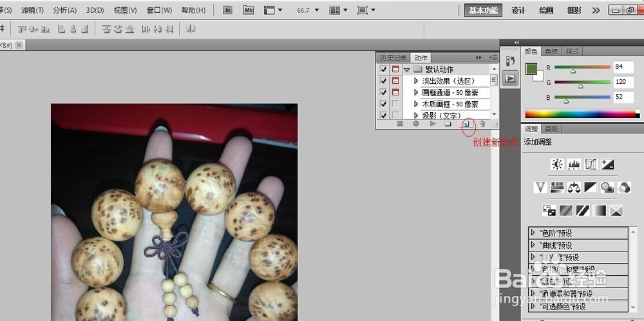The height and width of the screenshot is (321, 644).
Task: Click the green foreground color swatch
Action: pos(531,68)
